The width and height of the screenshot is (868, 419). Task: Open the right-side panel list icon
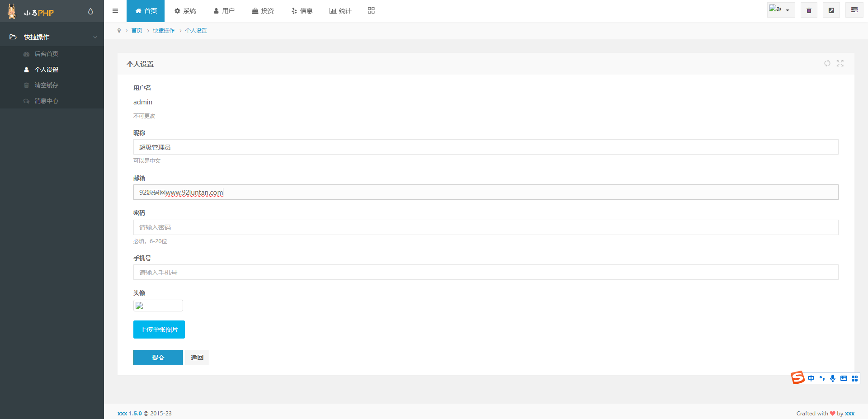tap(854, 10)
